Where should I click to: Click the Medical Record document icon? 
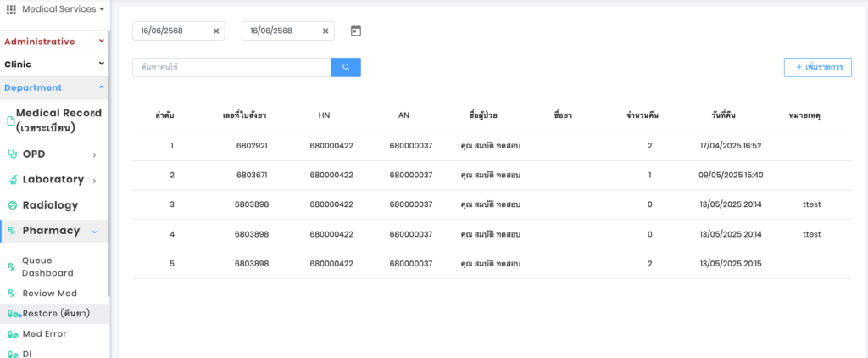[10, 120]
